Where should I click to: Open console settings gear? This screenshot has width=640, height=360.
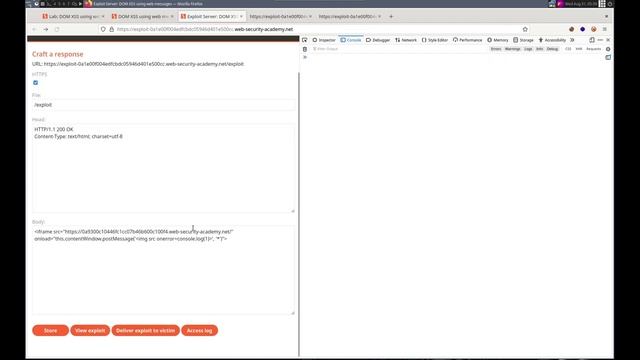pyautogui.click(x=608, y=49)
